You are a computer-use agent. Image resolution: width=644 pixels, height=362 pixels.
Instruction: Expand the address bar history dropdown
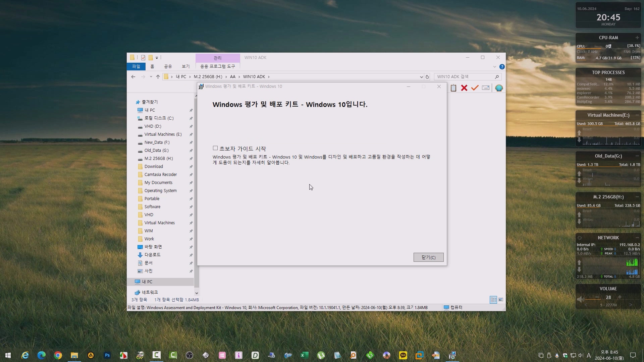click(421, 77)
